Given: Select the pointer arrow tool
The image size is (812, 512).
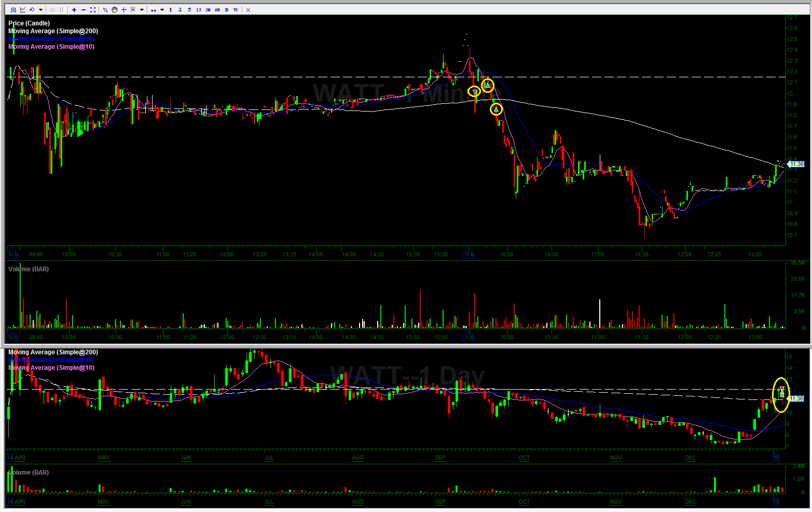Looking at the screenshot, I should [105, 10].
